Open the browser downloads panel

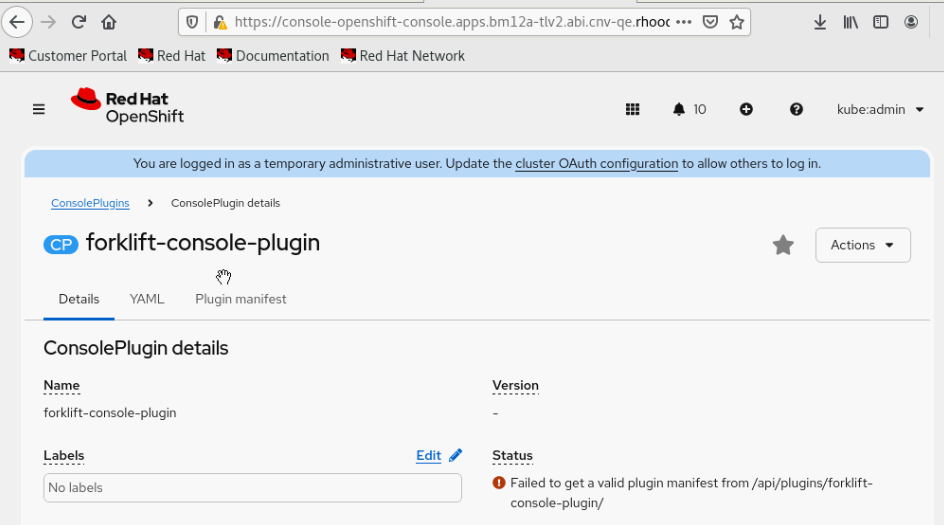tap(820, 22)
